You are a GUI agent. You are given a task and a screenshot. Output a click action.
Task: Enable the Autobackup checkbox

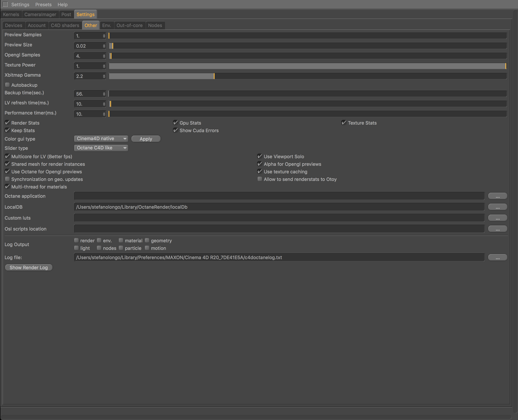tap(7, 85)
